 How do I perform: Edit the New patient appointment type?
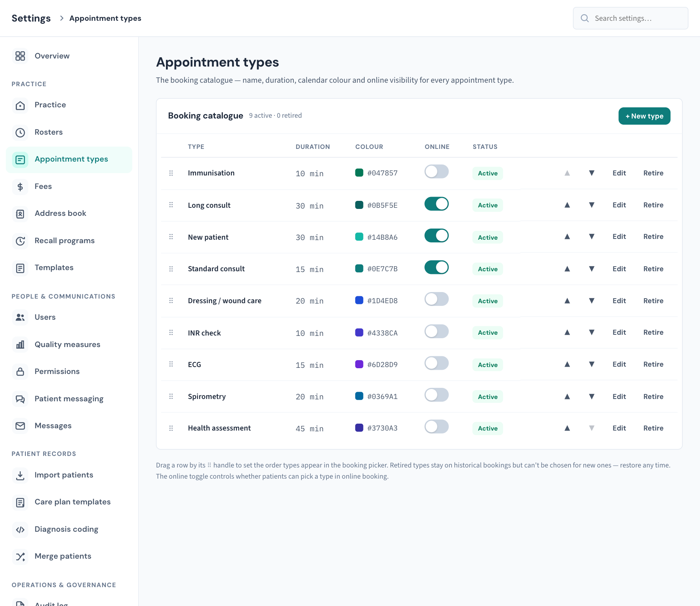pos(619,237)
